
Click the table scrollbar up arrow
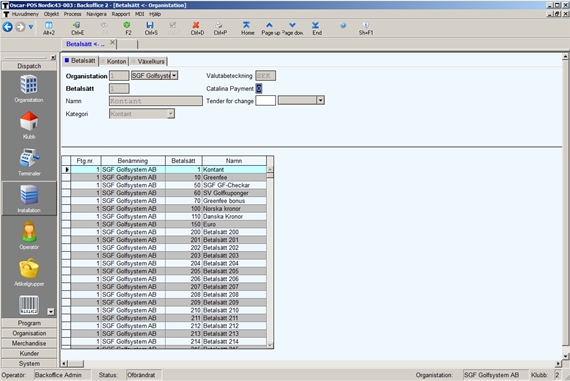270,169
